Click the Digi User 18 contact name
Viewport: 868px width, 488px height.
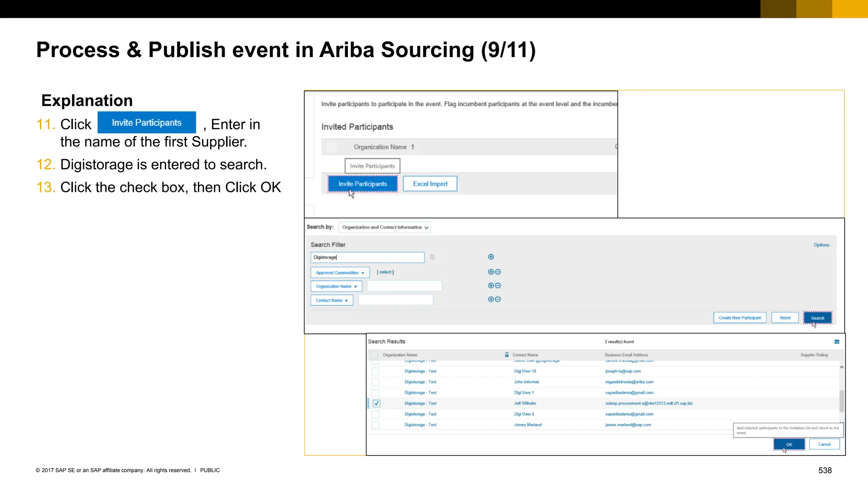pos(525,371)
